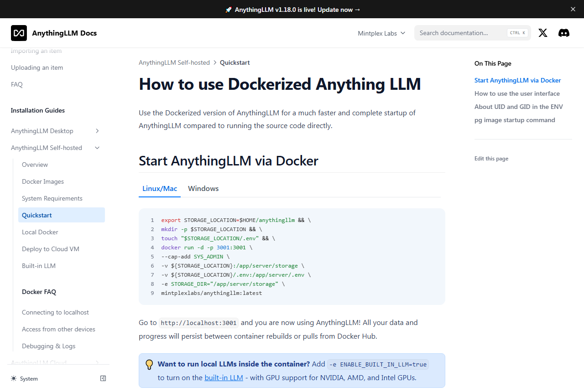Viewport: 584px width, 392px height.
Task: Focus the Search documentation field
Action: tap(473, 33)
